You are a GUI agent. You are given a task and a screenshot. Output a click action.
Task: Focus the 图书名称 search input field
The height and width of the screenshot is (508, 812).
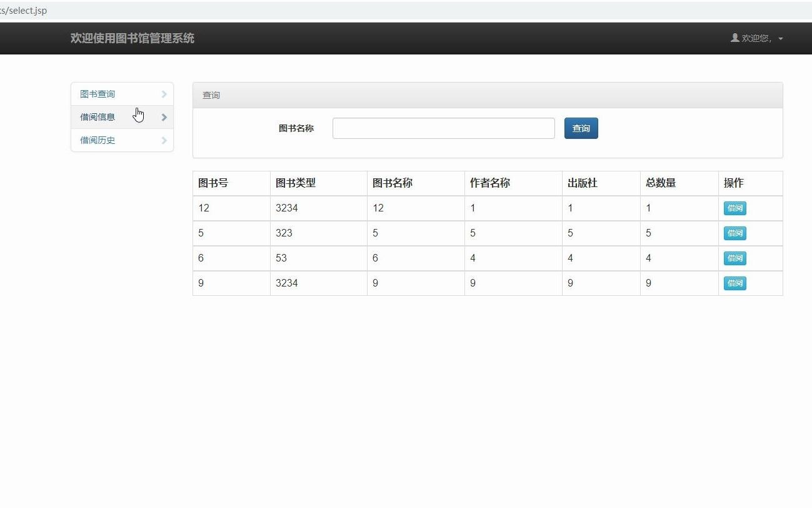tap(443, 128)
